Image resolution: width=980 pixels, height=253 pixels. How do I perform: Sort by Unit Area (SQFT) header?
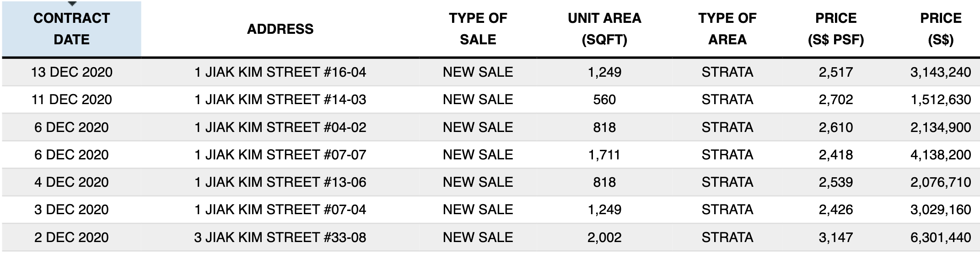click(x=604, y=29)
